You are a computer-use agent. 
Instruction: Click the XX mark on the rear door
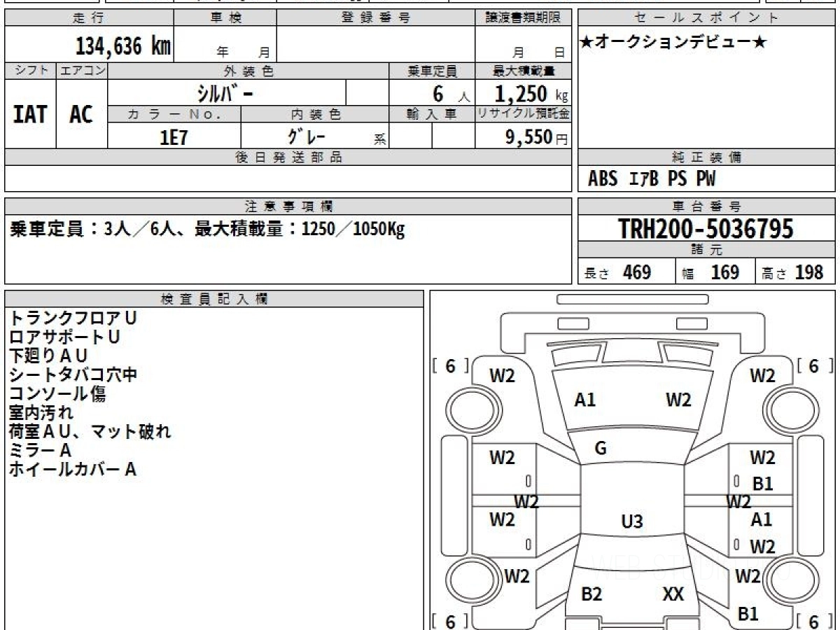pos(673,594)
